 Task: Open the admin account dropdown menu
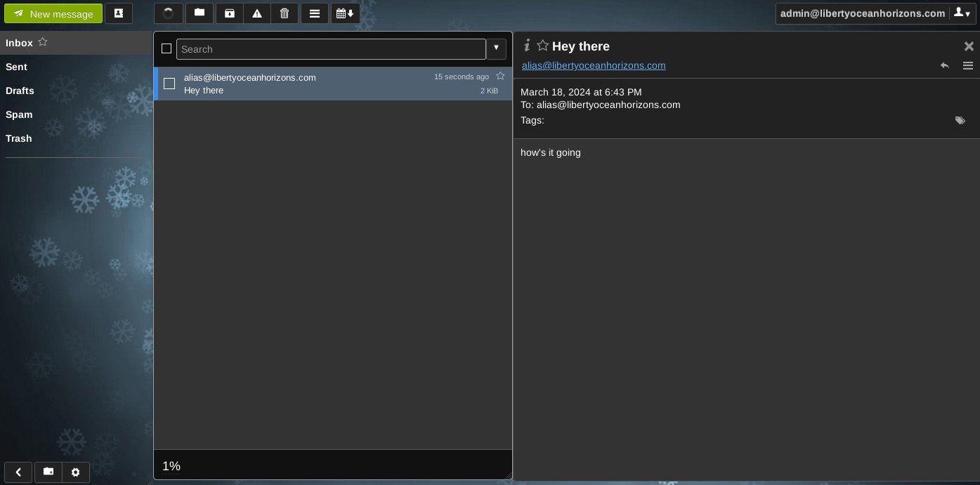(962, 13)
